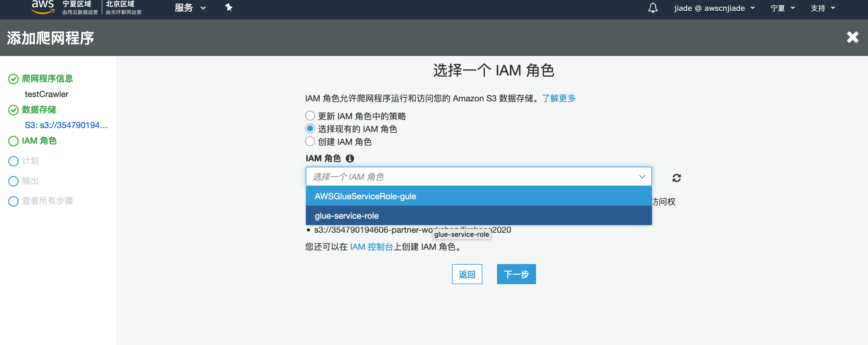868x345 pixels.
Task: Pick AWSGlueServiceRole-gule from the list
Action: [365, 196]
